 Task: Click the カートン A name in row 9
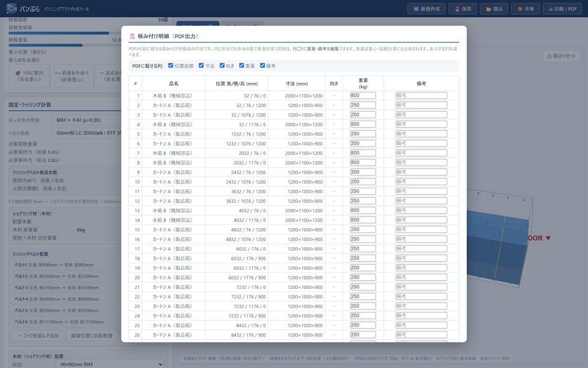coord(174,172)
